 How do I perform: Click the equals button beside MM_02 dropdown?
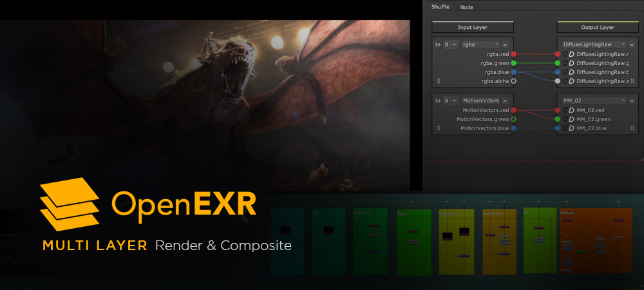(x=632, y=101)
